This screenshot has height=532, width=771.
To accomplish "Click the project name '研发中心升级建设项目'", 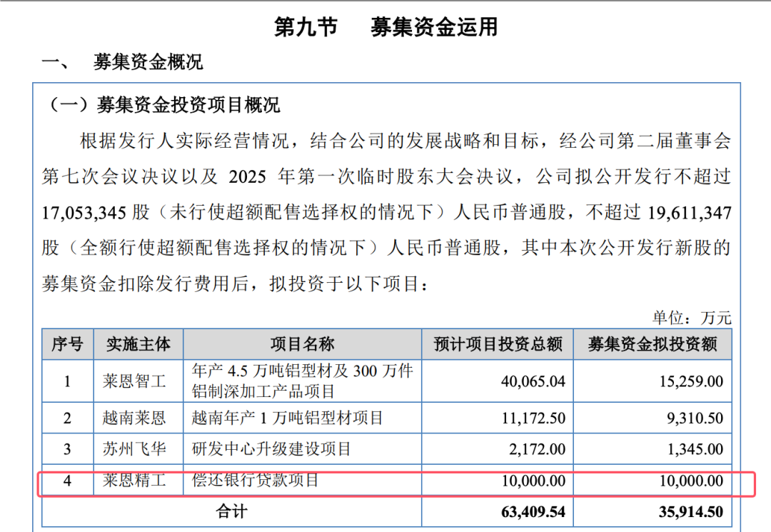I will click(x=271, y=449).
